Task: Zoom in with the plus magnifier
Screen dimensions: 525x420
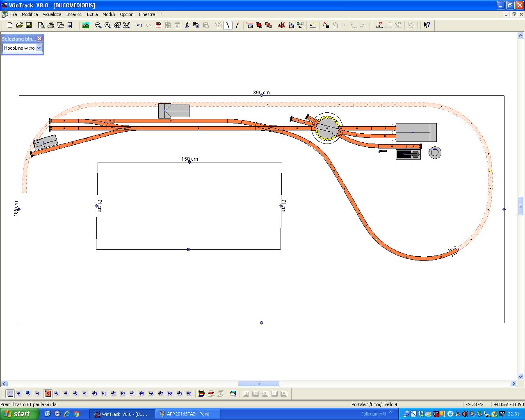Action: pos(108,25)
